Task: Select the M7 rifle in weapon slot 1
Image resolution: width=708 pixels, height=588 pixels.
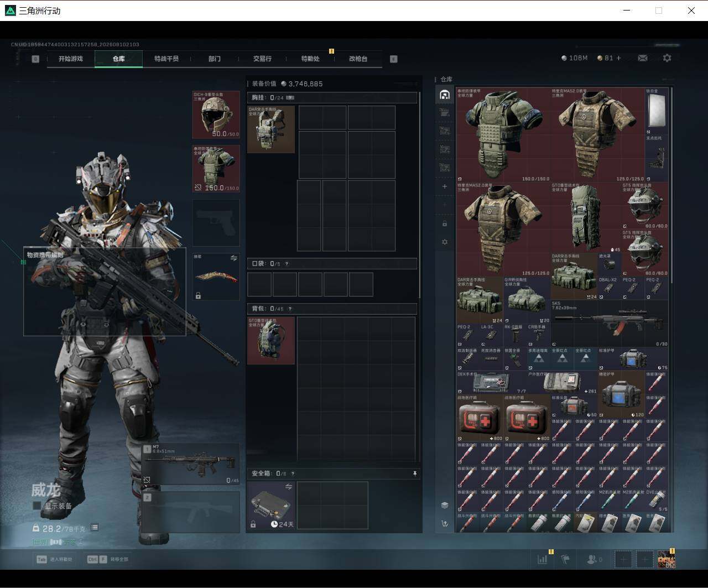Action: pos(191,464)
